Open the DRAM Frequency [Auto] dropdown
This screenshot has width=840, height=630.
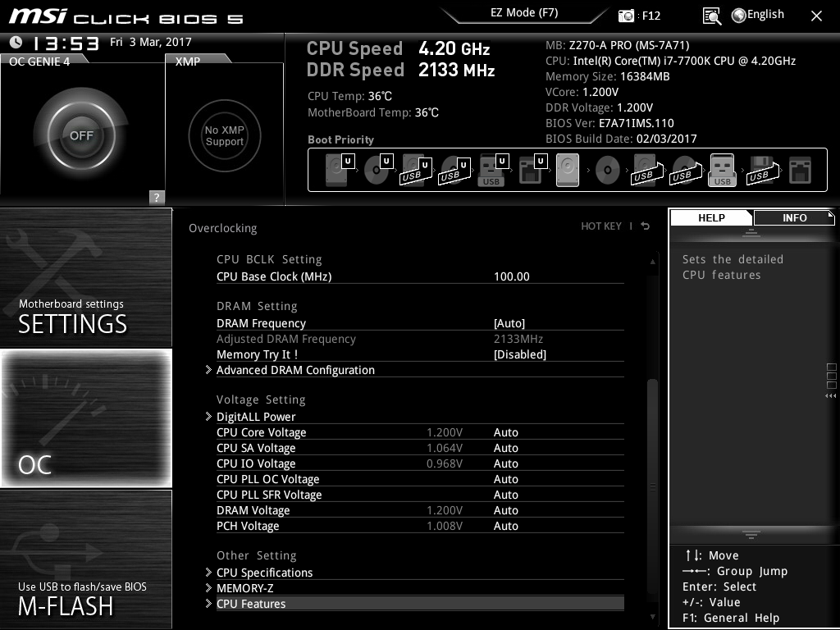coord(509,323)
